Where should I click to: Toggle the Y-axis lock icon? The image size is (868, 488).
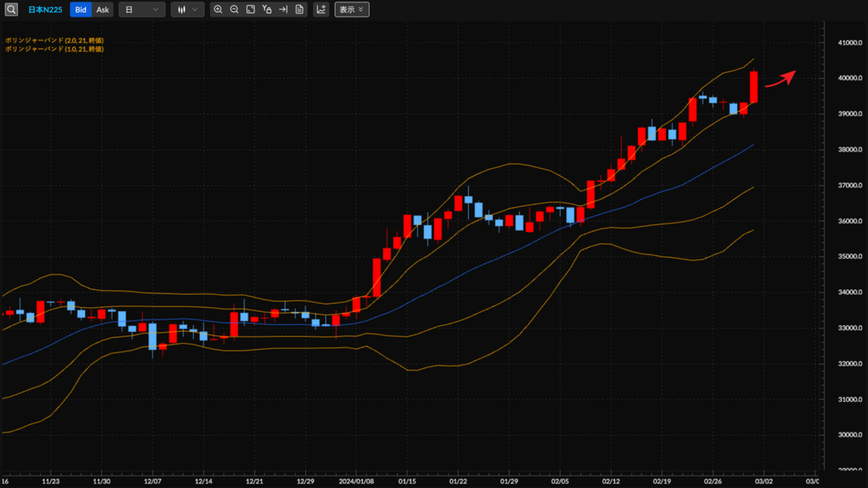click(267, 10)
